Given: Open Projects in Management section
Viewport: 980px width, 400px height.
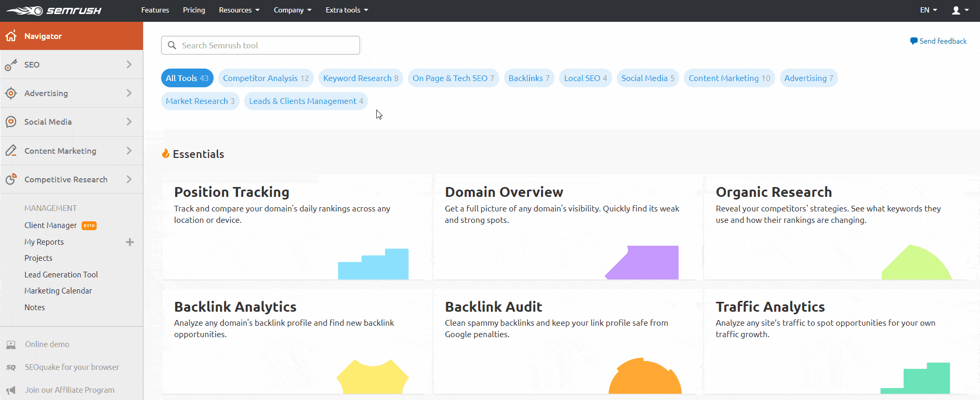Looking at the screenshot, I should [38, 258].
